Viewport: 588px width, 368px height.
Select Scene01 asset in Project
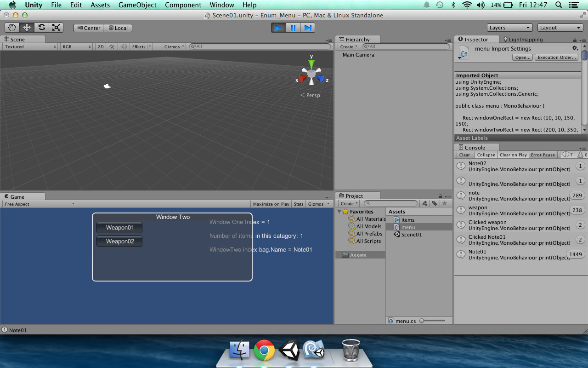pyautogui.click(x=408, y=235)
